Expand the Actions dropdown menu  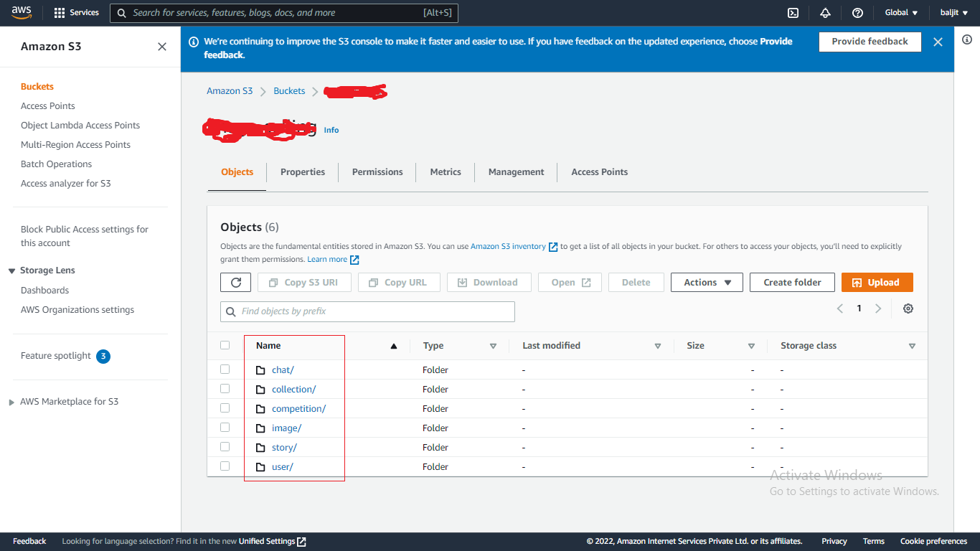pyautogui.click(x=707, y=283)
